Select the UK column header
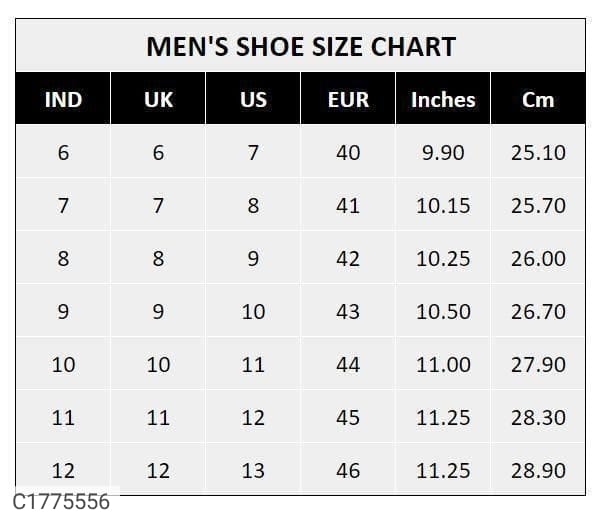The image size is (605, 521). 158,100
